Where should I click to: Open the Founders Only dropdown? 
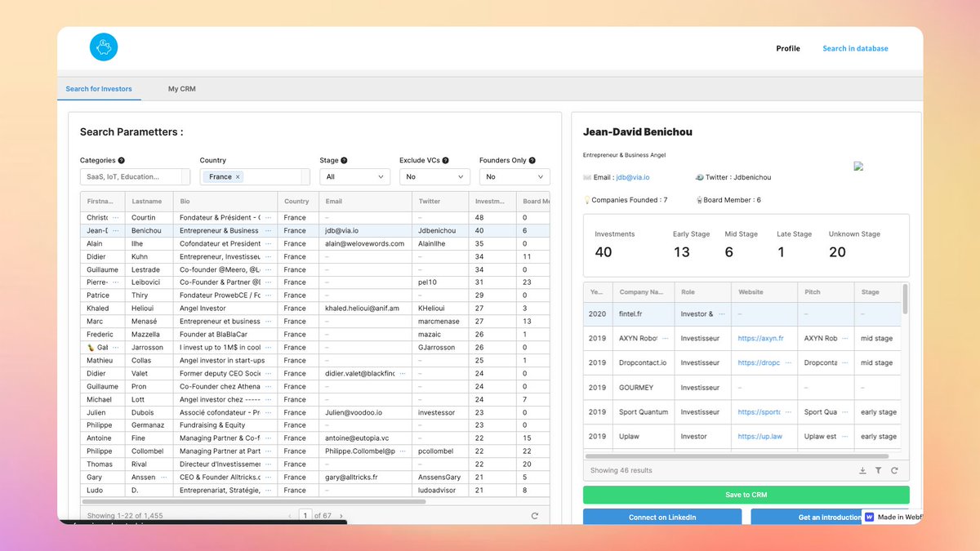pyautogui.click(x=514, y=176)
